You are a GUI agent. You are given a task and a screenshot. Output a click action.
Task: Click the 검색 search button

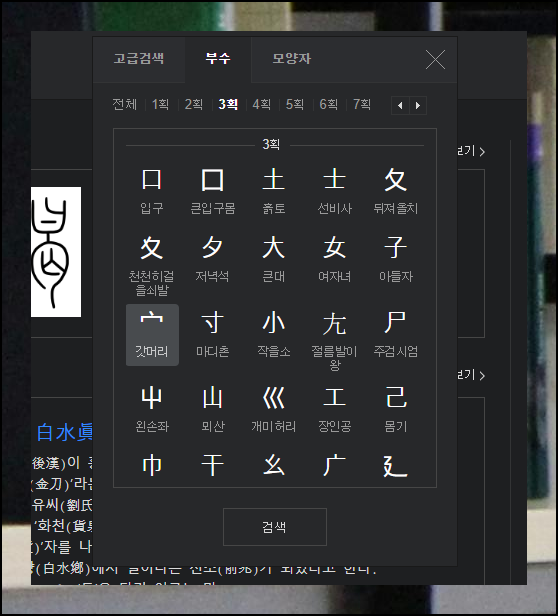275,527
